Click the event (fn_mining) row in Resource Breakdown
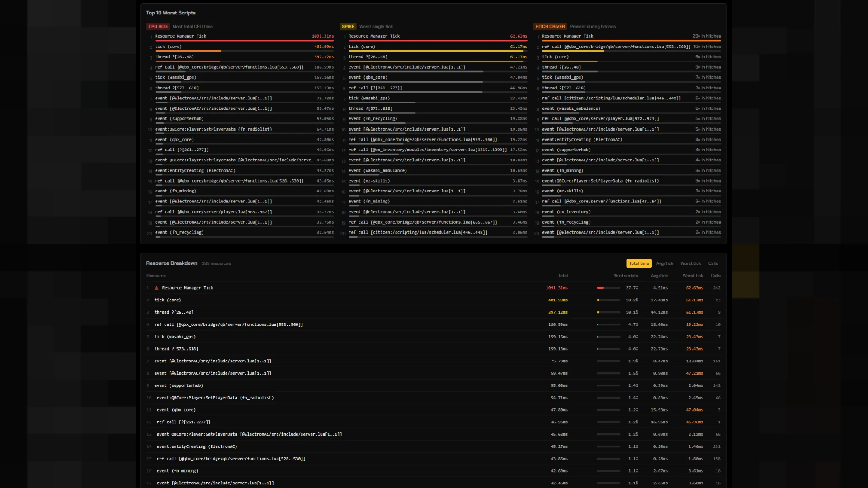868x488 pixels. tap(434, 471)
